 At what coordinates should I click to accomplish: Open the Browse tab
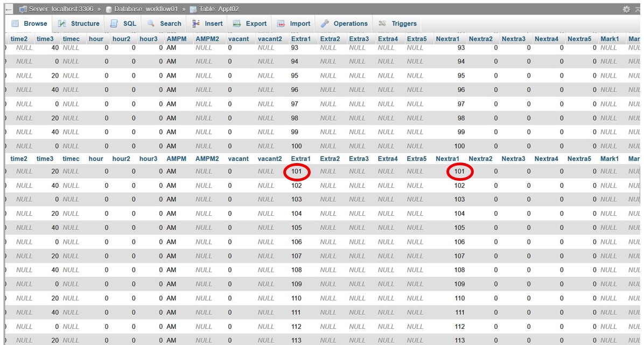pos(30,24)
